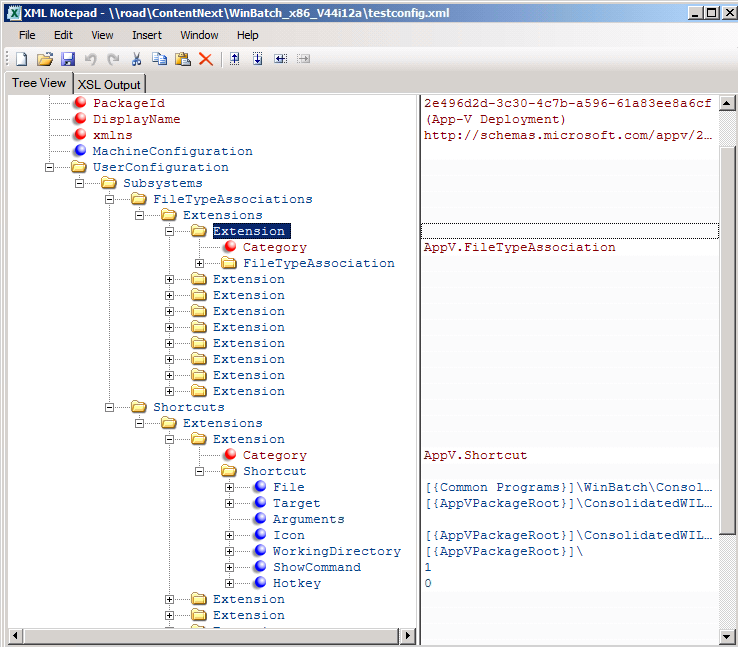Switch to the XSL Output tab
738x647 pixels.
pos(109,85)
